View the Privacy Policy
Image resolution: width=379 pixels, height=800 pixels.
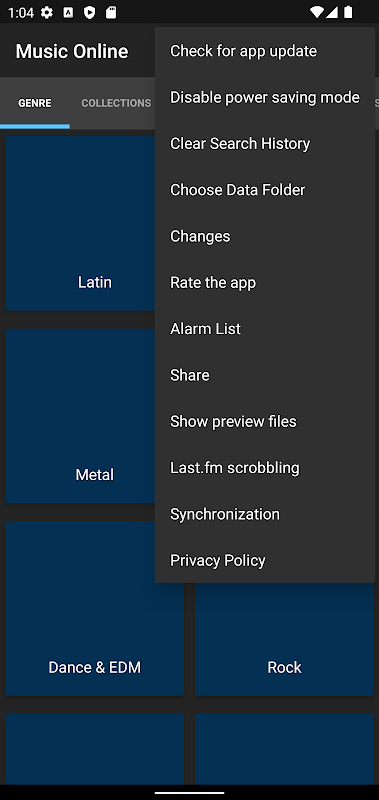pyautogui.click(x=265, y=560)
